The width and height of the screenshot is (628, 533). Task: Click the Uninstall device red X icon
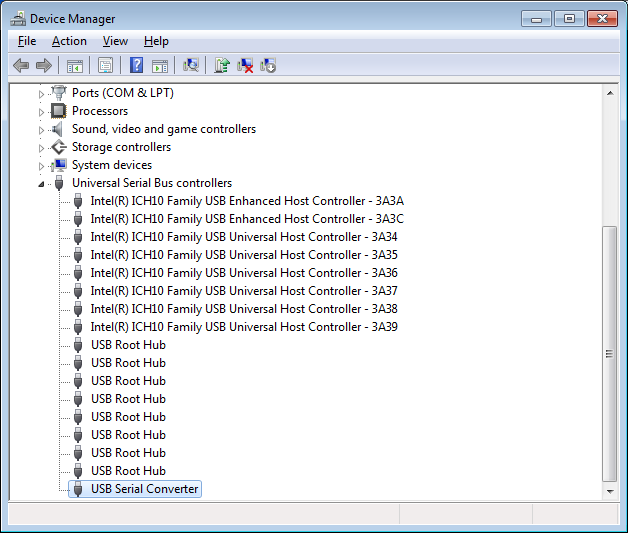coord(245,65)
